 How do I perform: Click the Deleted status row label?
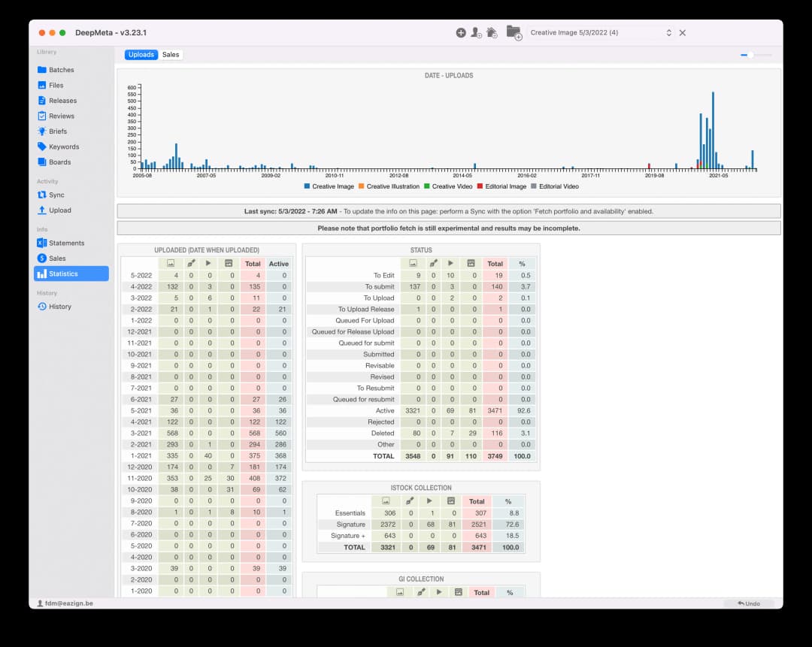click(383, 434)
